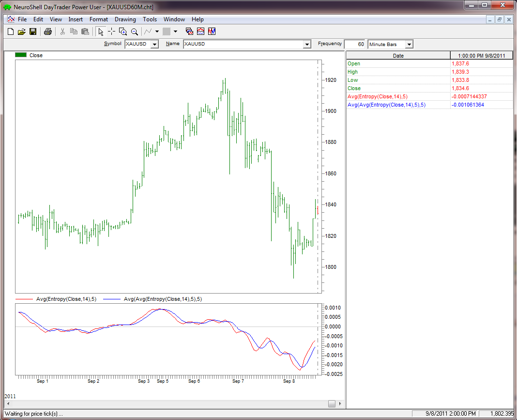Click the Zoom Out magnifier icon
The image size is (517, 420).
134,31
